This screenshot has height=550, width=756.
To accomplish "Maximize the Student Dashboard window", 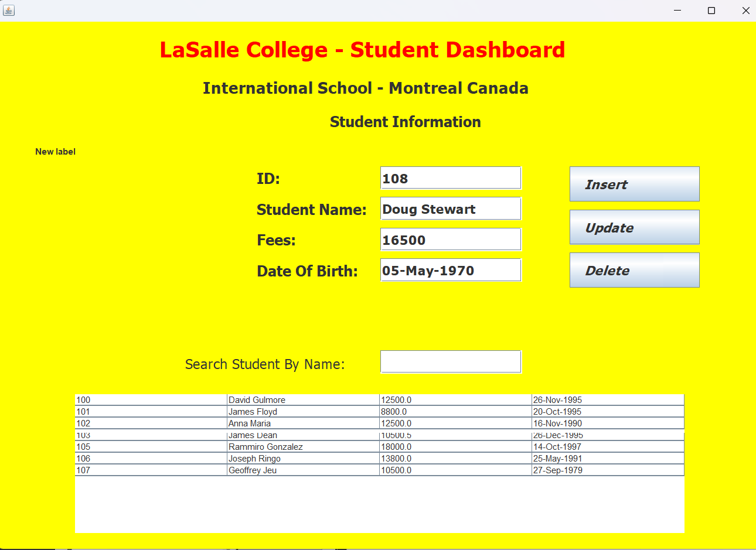I will pyautogui.click(x=711, y=11).
